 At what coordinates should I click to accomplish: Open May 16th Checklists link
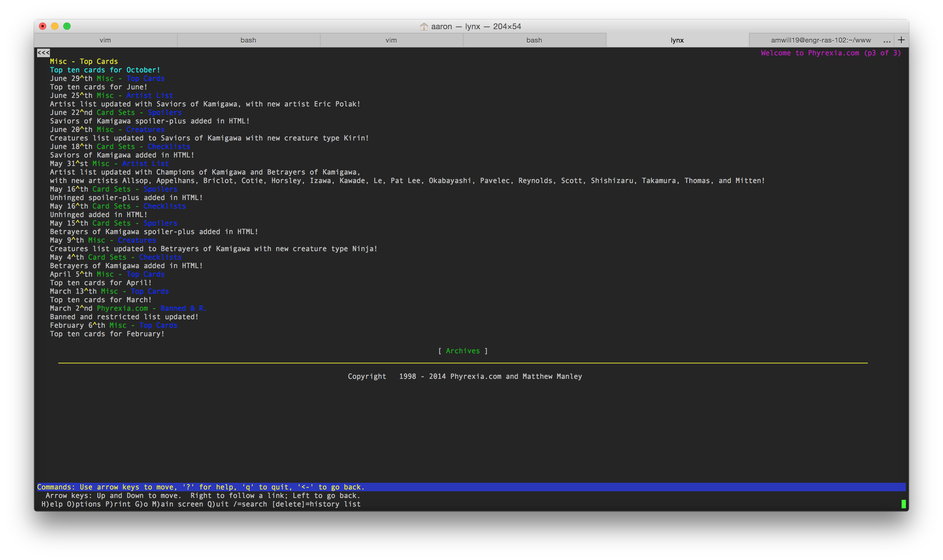coord(165,206)
